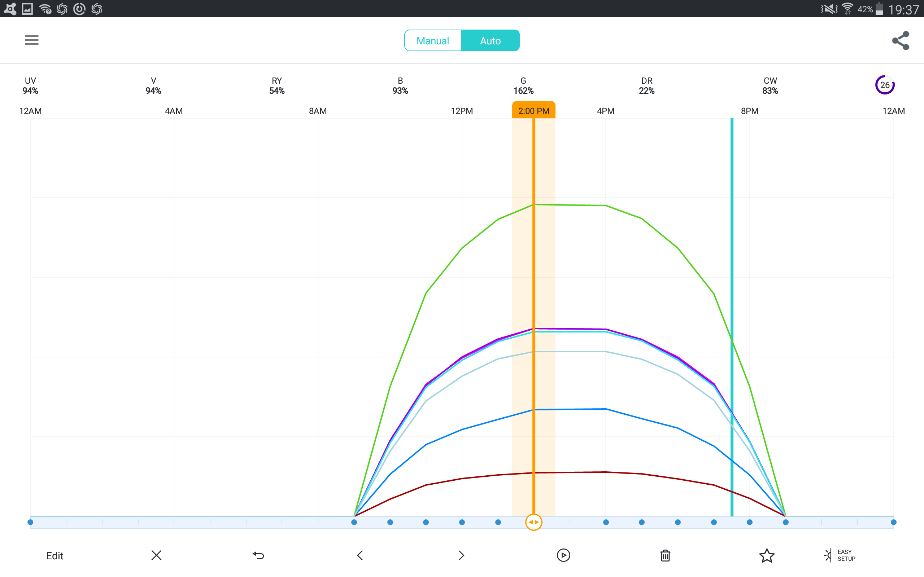Viewport: 924px width, 577px height.
Task: Switch to Manual mode
Action: pyautogui.click(x=433, y=40)
